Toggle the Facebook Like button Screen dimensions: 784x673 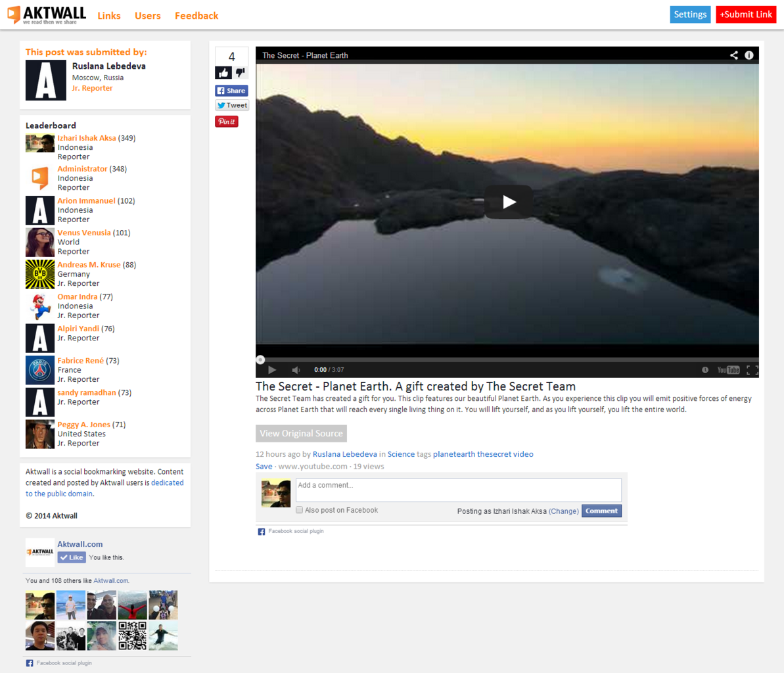(72, 557)
